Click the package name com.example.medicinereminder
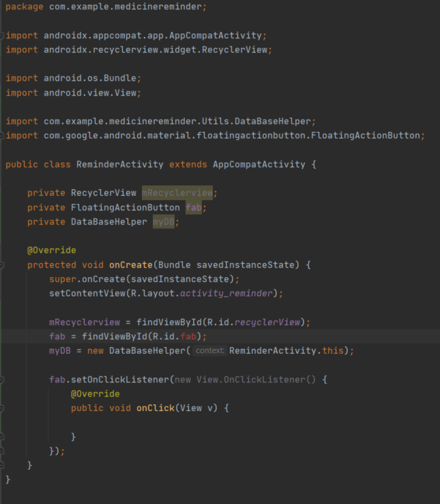Screen dimensions: 440x504 pos(125,6)
